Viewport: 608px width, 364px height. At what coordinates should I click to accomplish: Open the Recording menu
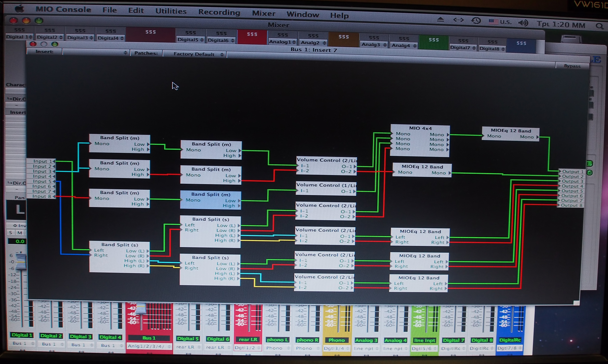219,12
